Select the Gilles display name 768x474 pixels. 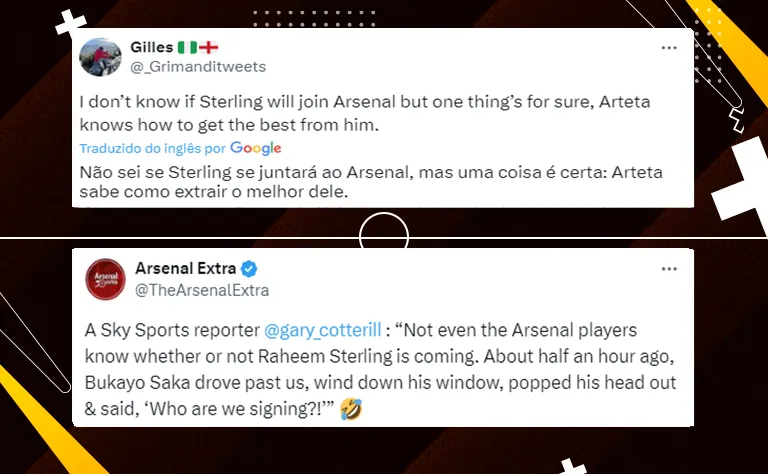151,48
